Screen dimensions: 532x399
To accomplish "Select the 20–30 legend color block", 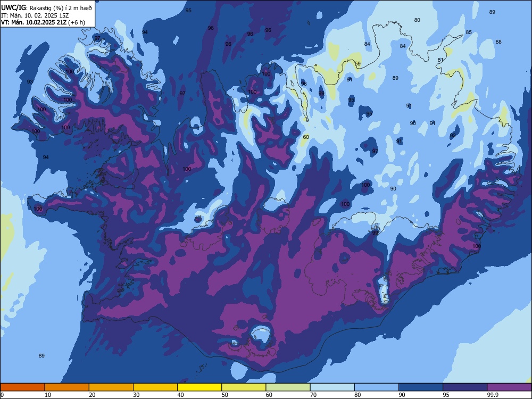I will (x=111, y=387).
